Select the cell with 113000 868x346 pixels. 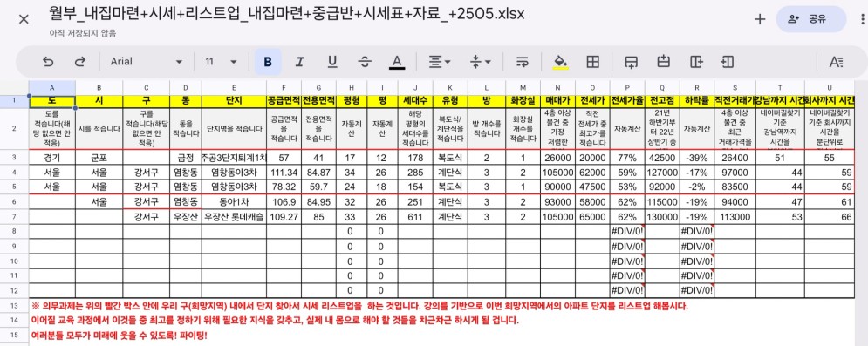tap(735, 217)
